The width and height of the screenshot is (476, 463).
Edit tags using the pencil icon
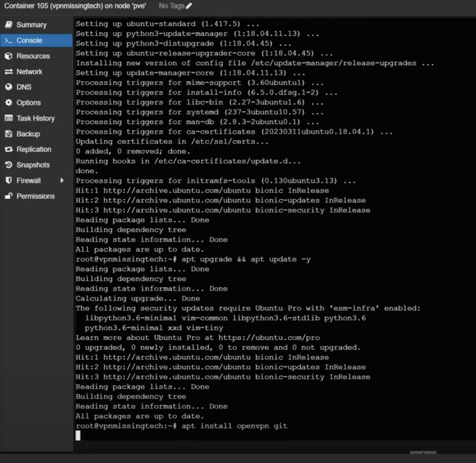coord(189,6)
